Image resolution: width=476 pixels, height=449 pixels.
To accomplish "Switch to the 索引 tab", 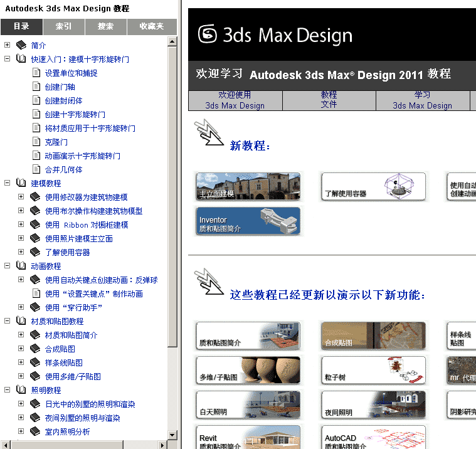I will pos(64,27).
